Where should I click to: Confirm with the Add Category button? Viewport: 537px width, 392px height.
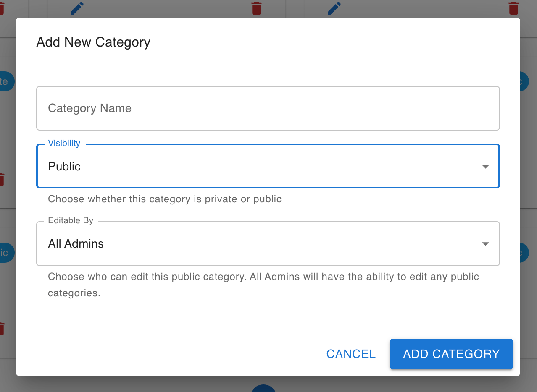(x=451, y=354)
